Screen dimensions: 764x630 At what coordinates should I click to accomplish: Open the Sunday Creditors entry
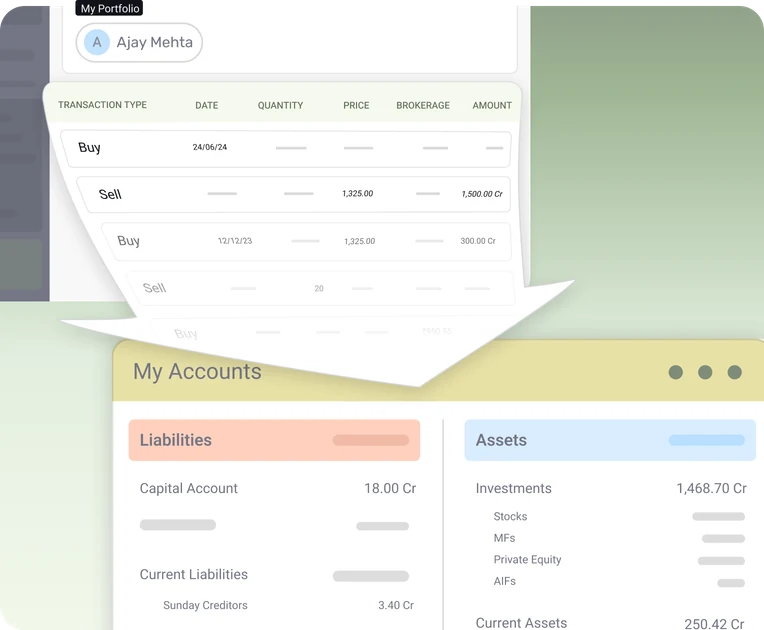(x=205, y=605)
